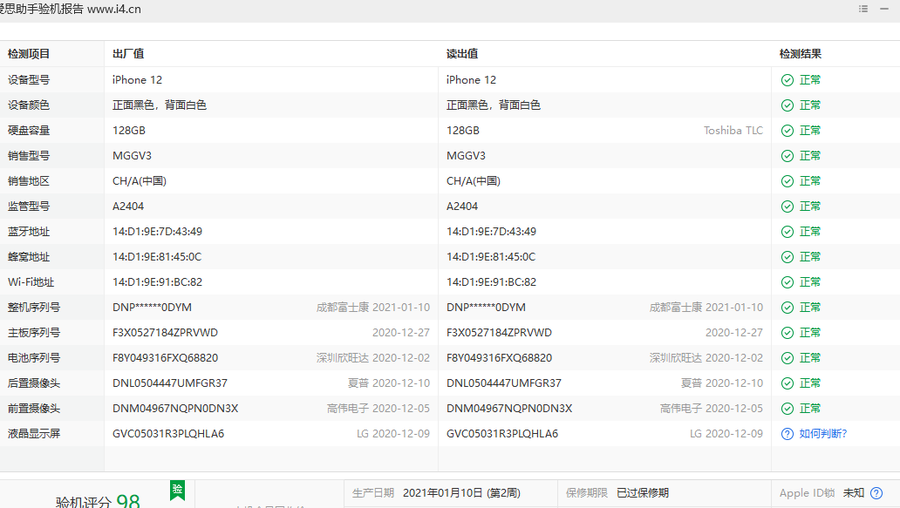Open the 如何判断? link
This screenshot has width=900, height=508.
coord(823,434)
